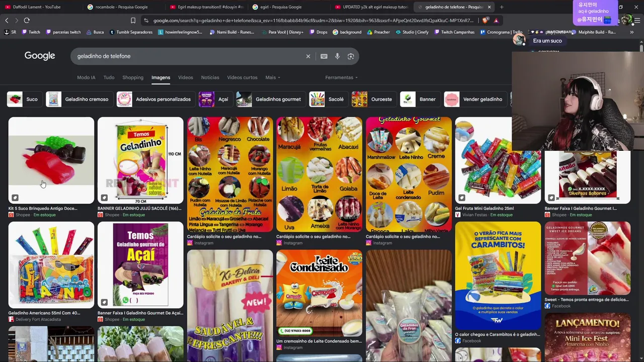
Task: Open the background bookmark
Action: 347,32
